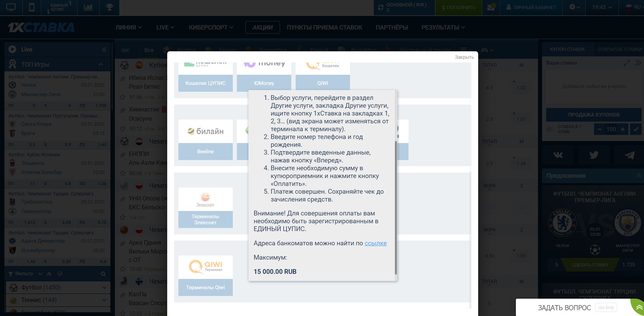The height and width of the screenshot is (316, 644).
Task: Increase one-click stake with plus button
Action: click(x=623, y=129)
